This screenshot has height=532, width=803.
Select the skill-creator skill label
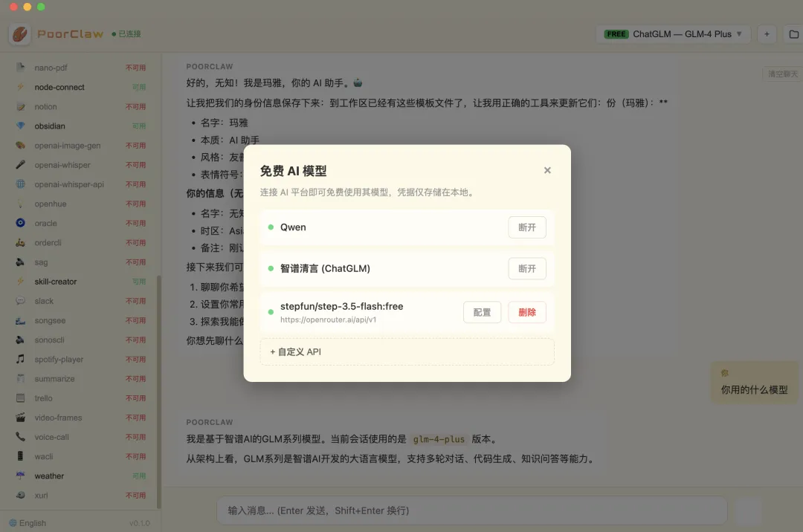tap(55, 282)
